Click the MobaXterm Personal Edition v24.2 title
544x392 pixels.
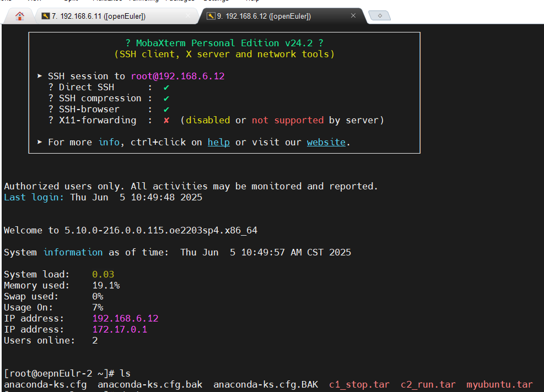click(x=224, y=43)
